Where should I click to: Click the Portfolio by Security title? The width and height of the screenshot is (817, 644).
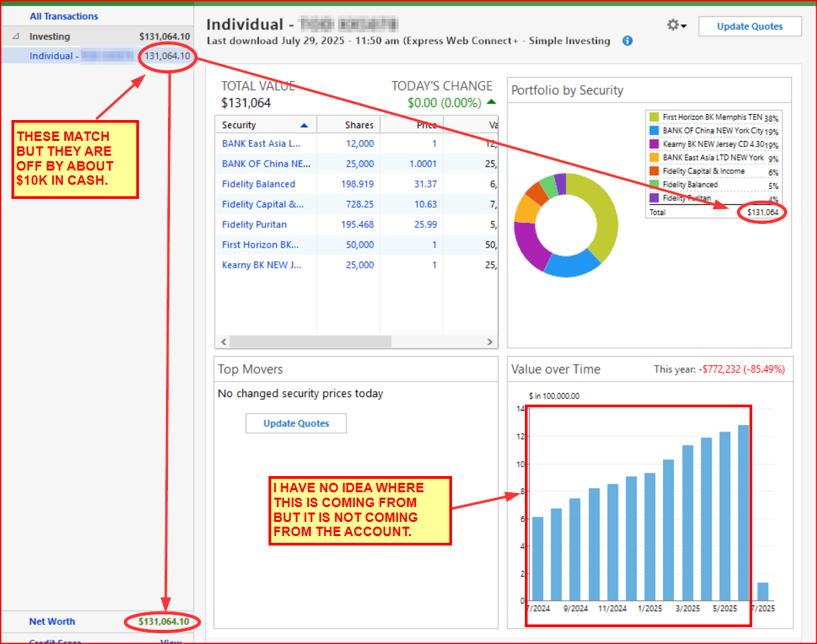567,90
